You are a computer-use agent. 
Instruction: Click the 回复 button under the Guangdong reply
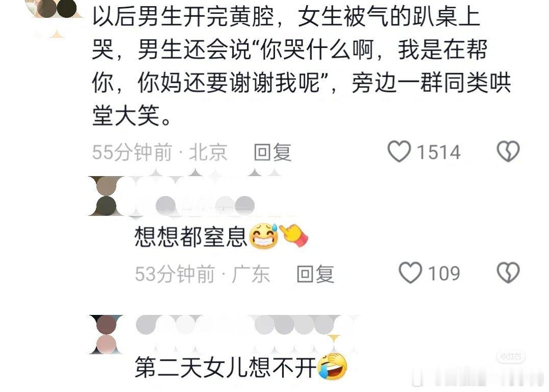[315, 274]
